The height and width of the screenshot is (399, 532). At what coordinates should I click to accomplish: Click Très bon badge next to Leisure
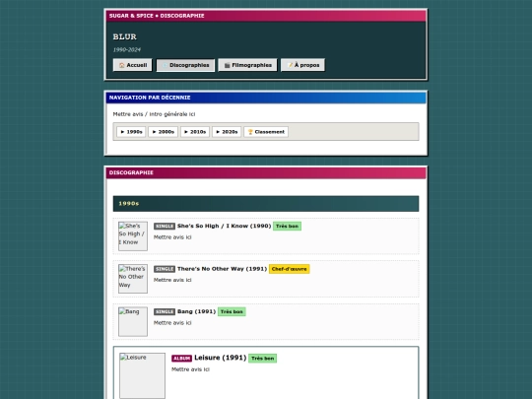click(263, 359)
